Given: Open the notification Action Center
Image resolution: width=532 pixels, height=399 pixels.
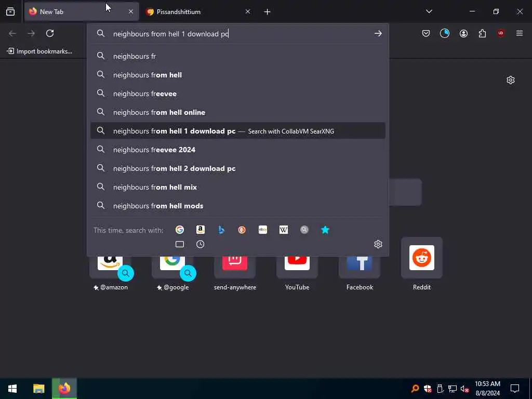Looking at the screenshot, I should tap(515, 389).
